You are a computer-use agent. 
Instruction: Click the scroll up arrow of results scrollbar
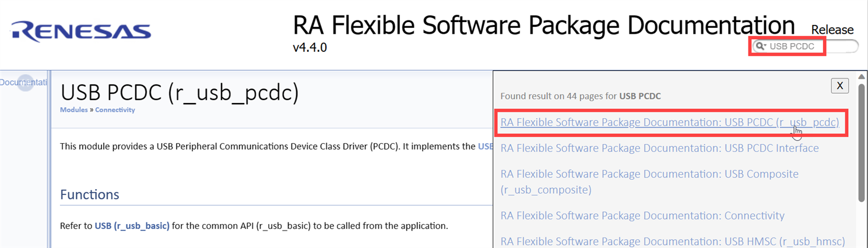coord(862,77)
